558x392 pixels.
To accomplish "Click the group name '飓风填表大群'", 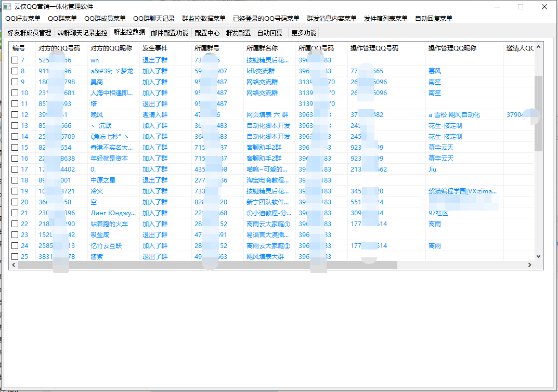I will pos(265,256).
